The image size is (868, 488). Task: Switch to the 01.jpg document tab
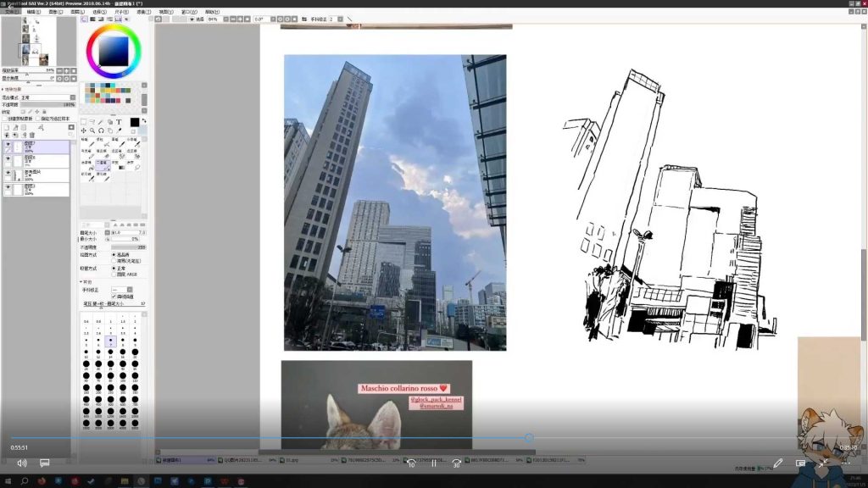(x=310, y=460)
